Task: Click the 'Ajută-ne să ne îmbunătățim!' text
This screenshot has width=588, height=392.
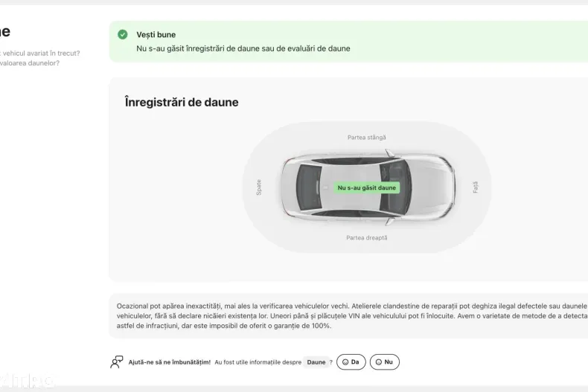Action: tap(170, 362)
